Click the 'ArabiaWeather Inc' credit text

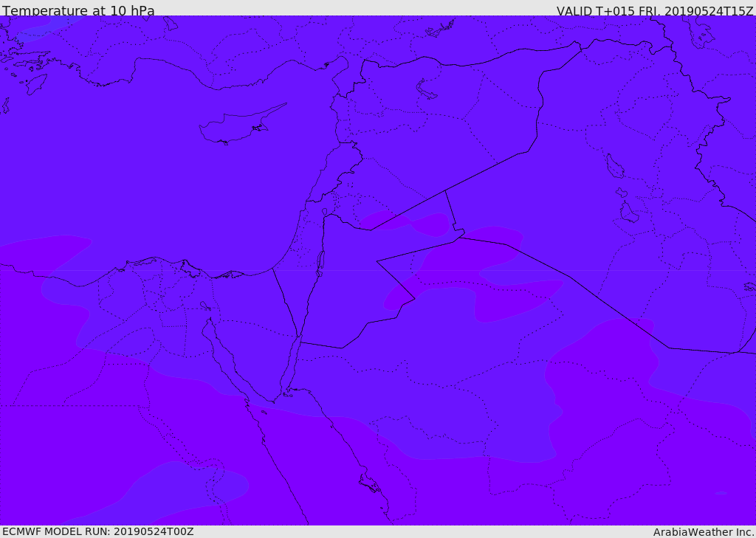[704, 532]
